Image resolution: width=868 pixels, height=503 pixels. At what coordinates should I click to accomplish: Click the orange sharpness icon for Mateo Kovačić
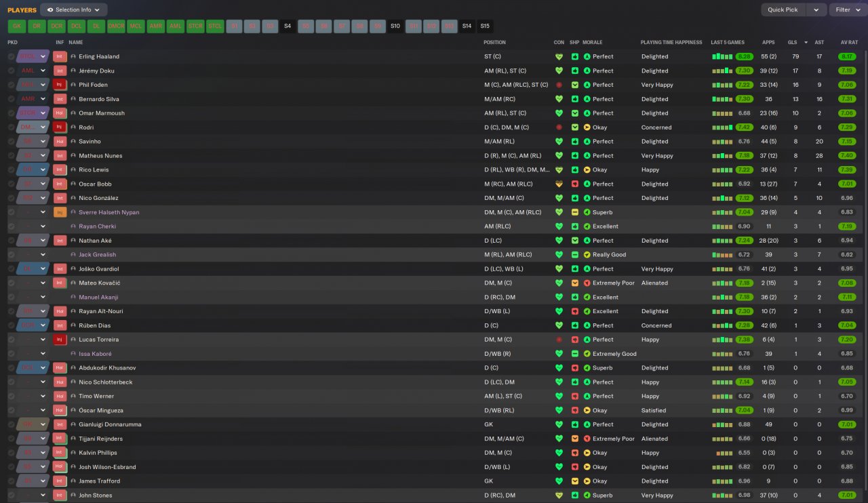click(x=574, y=283)
